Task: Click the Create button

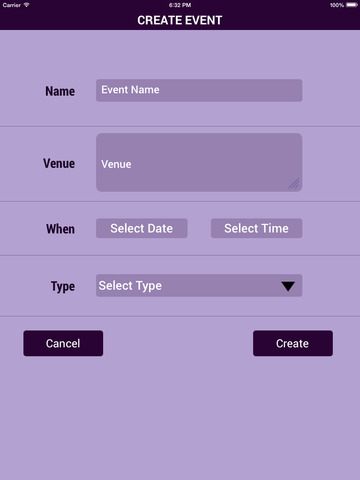Action: (x=293, y=343)
